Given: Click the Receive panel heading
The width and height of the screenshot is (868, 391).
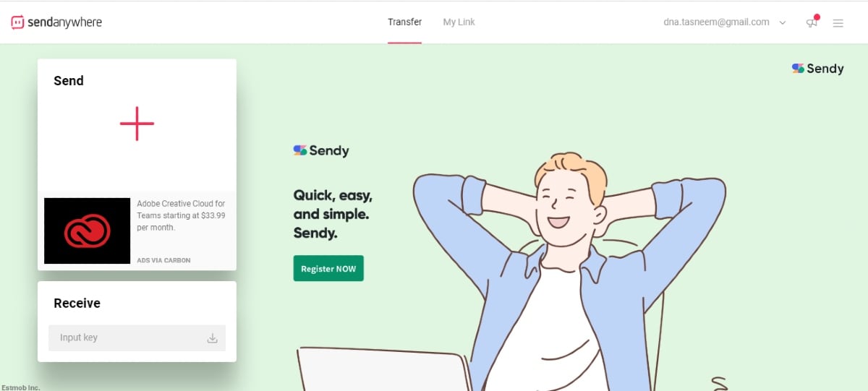Looking at the screenshot, I should click(77, 303).
